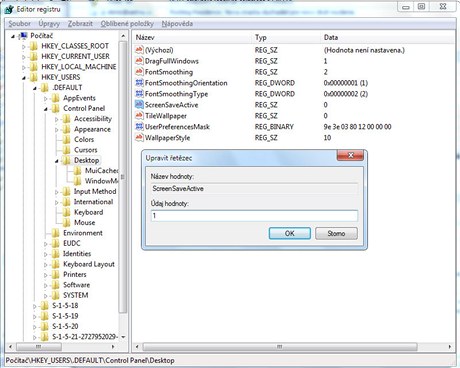
Task: Select the MuiCached folder icon
Action: coord(77,171)
